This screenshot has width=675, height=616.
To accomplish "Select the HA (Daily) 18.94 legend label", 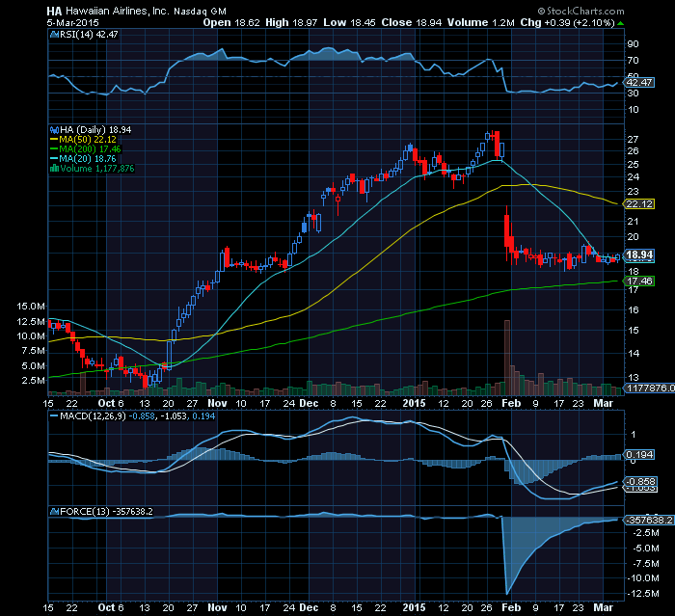I will pyautogui.click(x=95, y=130).
